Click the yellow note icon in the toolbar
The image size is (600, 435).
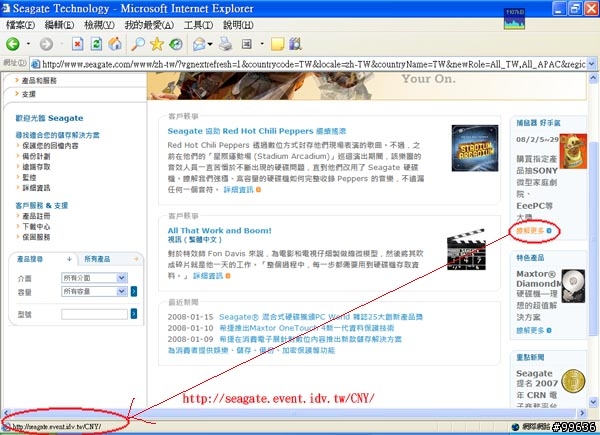(x=277, y=44)
